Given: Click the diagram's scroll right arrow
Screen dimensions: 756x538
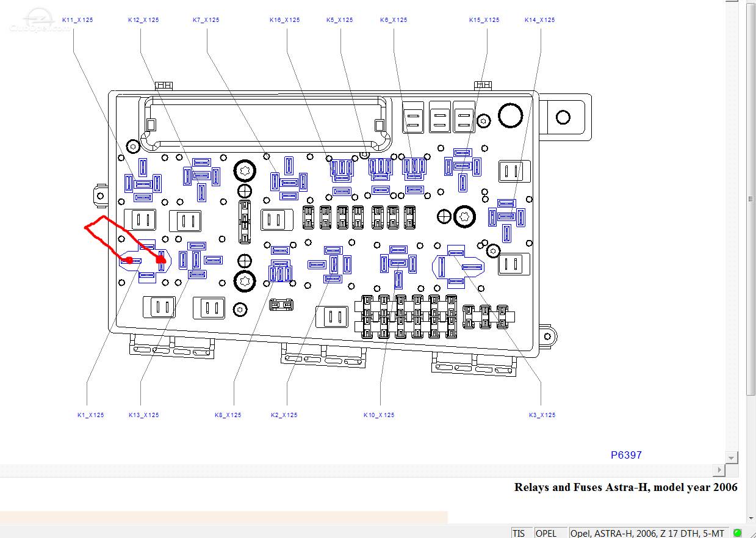Looking at the screenshot, I should point(720,470).
